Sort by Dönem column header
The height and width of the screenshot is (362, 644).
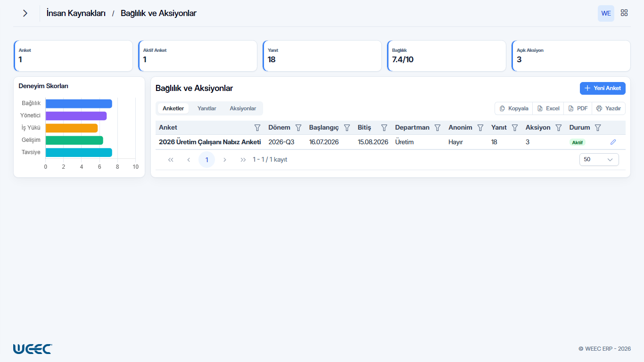pyautogui.click(x=279, y=128)
